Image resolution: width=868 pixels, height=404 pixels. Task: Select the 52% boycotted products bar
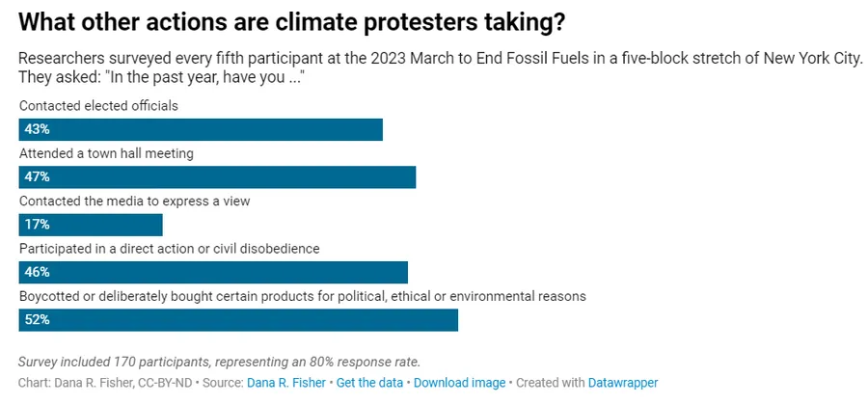(x=238, y=319)
